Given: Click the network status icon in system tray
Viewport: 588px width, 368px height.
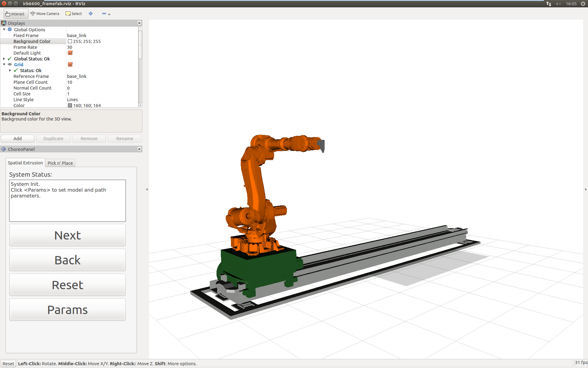Looking at the screenshot, I should click(548, 4).
